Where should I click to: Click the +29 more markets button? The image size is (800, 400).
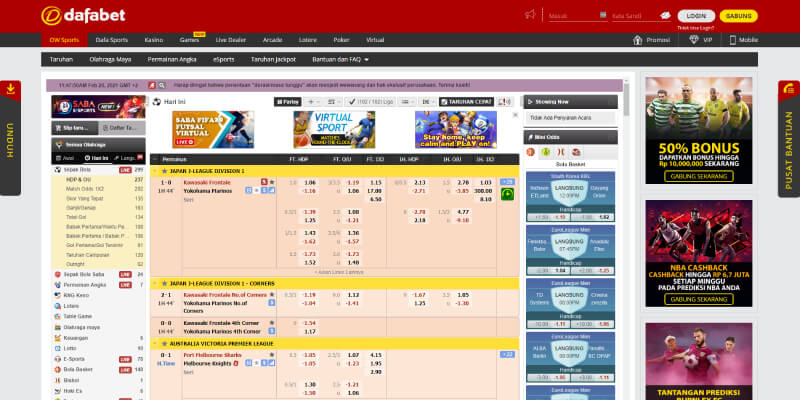pos(507,182)
